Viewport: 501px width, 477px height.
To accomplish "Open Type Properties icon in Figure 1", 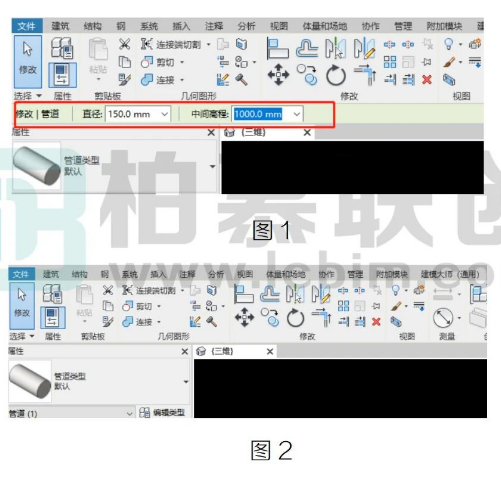I will pyautogui.click(x=62, y=48).
